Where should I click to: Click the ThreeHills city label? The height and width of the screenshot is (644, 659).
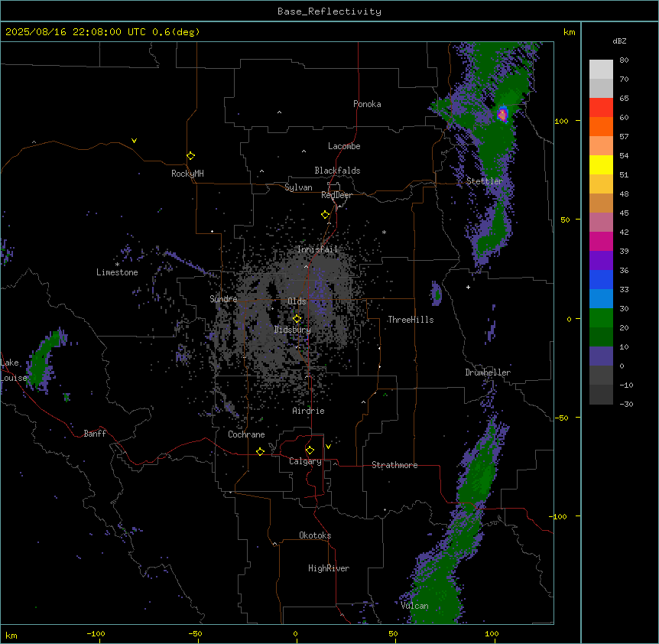pyautogui.click(x=411, y=320)
